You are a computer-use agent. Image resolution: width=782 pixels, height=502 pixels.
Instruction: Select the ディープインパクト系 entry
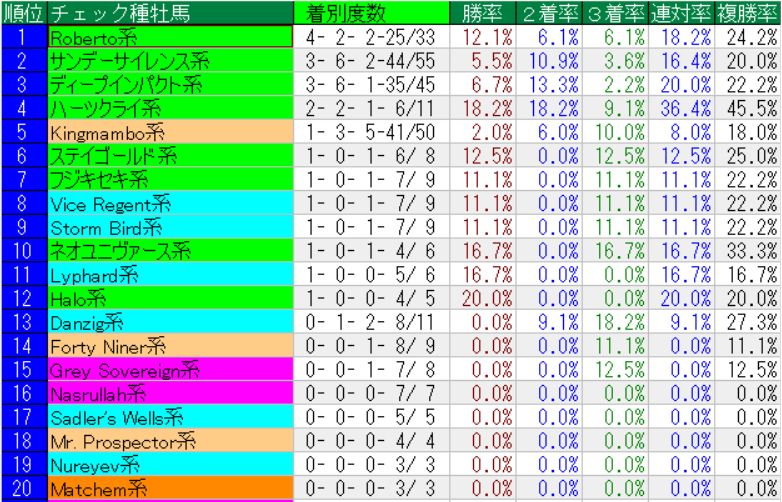coord(170,84)
